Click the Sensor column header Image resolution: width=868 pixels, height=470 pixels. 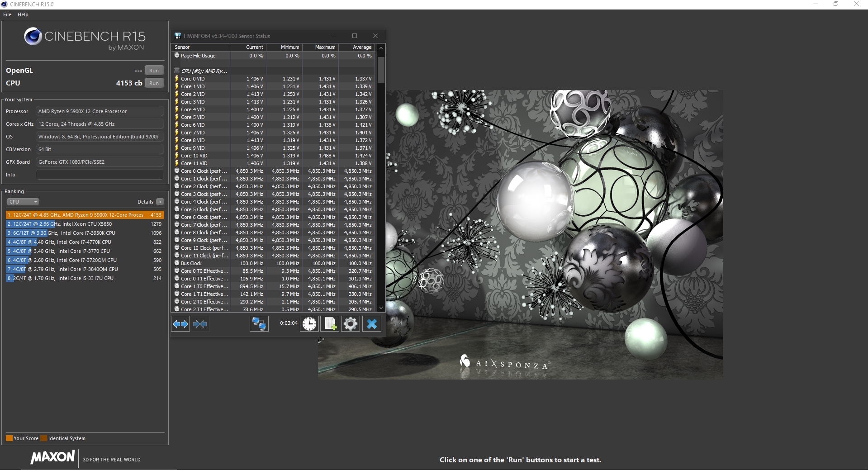201,47
